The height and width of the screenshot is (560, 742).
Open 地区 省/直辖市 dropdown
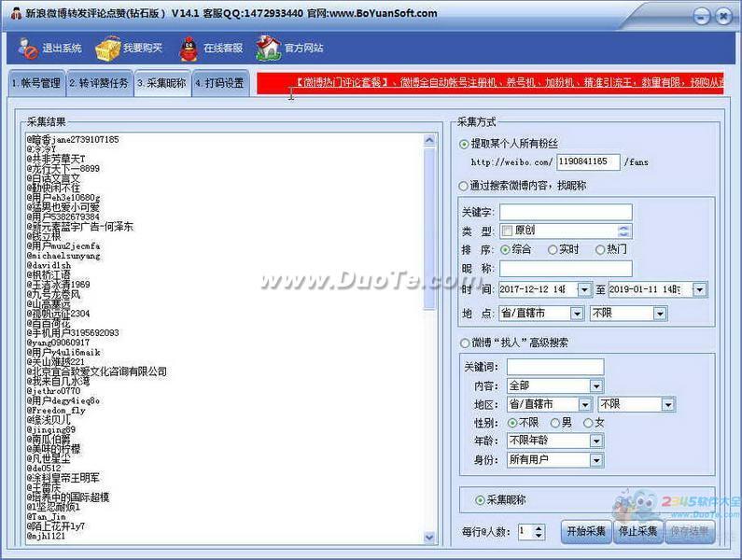[585, 405]
